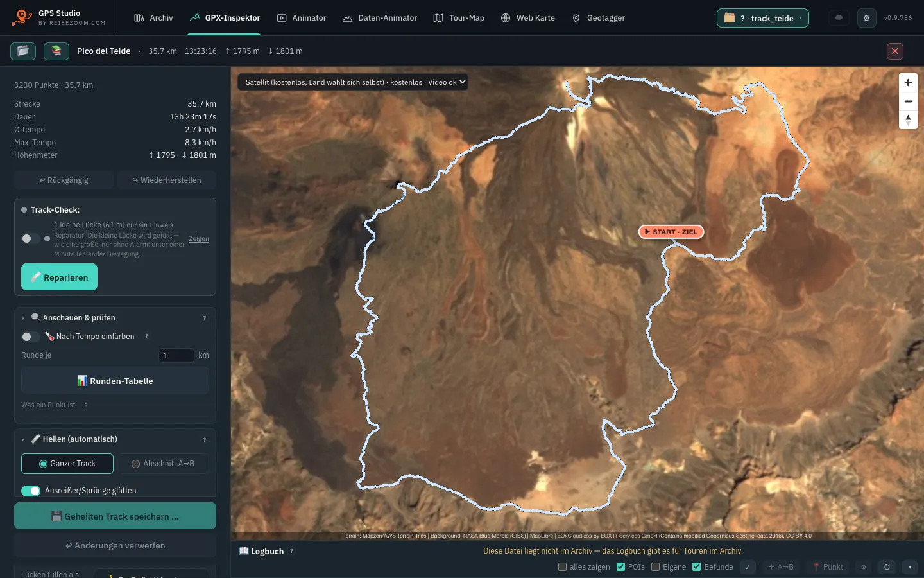Open the help icon for Heilen (automatisch)
Viewport: 924px width, 578px height.
click(205, 439)
